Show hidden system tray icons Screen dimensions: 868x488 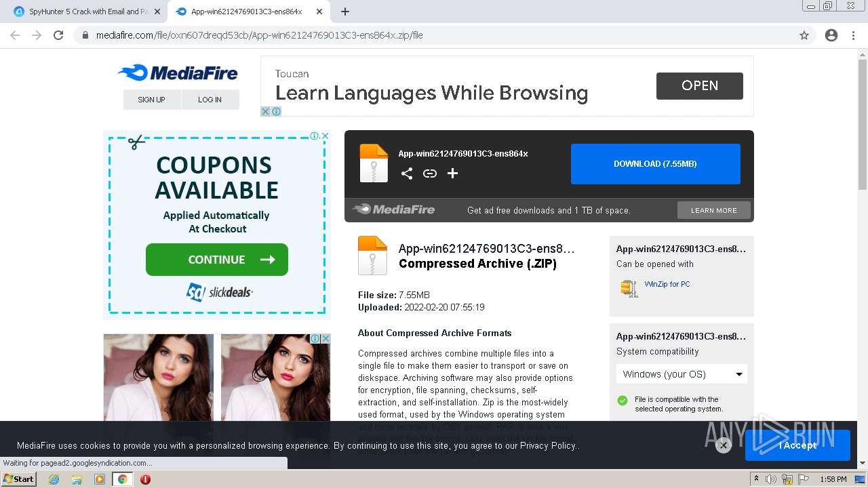(x=756, y=479)
